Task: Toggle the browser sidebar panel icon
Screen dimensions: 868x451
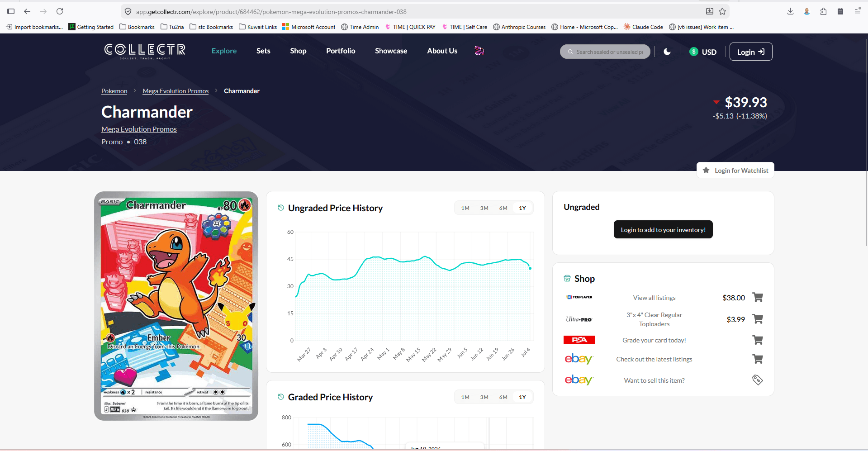Action: coord(11,11)
